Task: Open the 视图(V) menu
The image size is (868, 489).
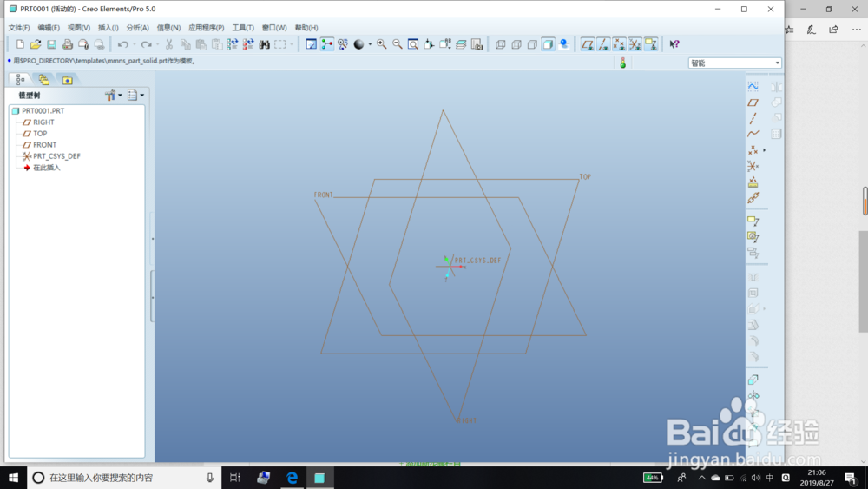Action: (x=79, y=28)
